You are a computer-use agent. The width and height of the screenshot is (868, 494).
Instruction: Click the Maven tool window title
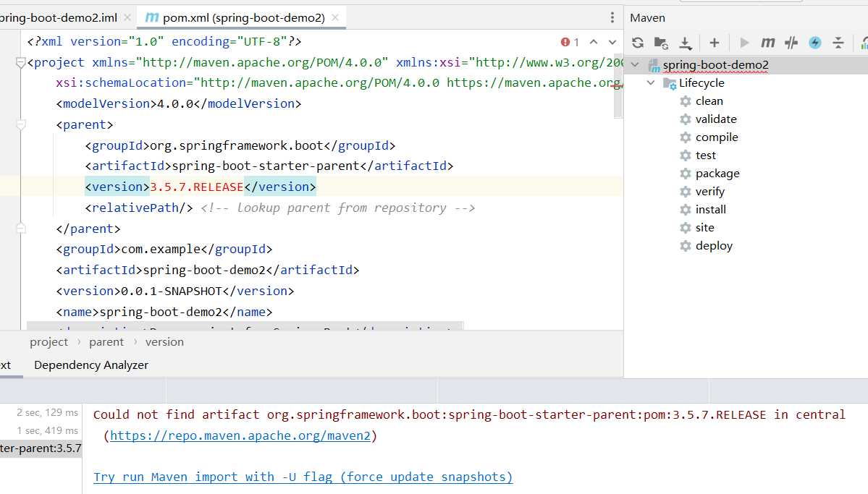647,17
